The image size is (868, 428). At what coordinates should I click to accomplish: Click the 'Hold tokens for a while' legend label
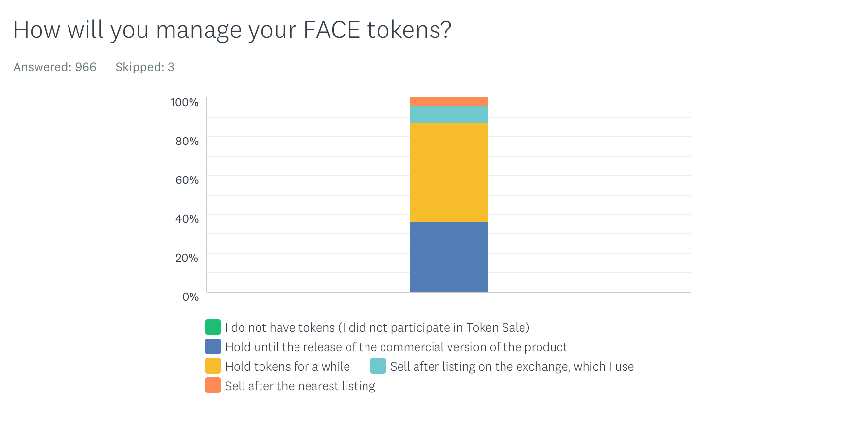point(287,366)
